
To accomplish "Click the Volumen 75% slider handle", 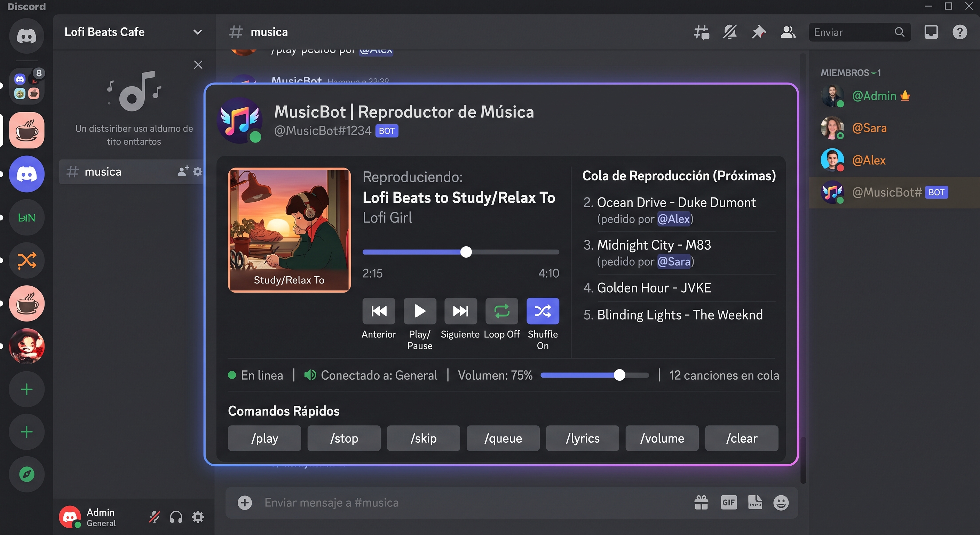I will pyautogui.click(x=620, y=375).
